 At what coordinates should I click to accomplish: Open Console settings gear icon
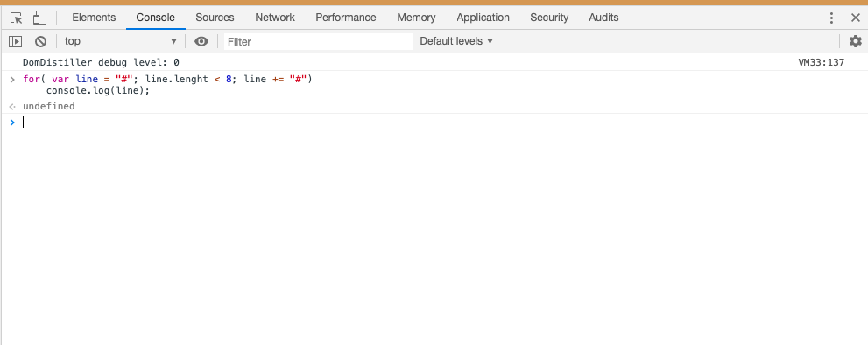coord(855,41)
